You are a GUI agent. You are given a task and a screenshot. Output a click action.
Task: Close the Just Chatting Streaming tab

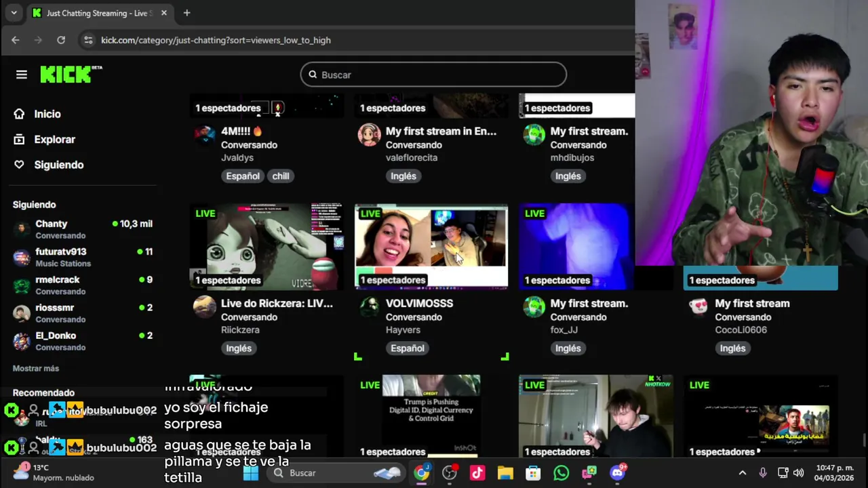click(x=163, y=13)
